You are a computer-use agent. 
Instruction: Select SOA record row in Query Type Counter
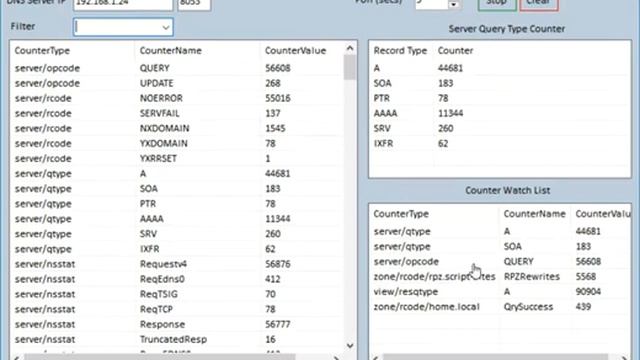[x=500, y=83]
